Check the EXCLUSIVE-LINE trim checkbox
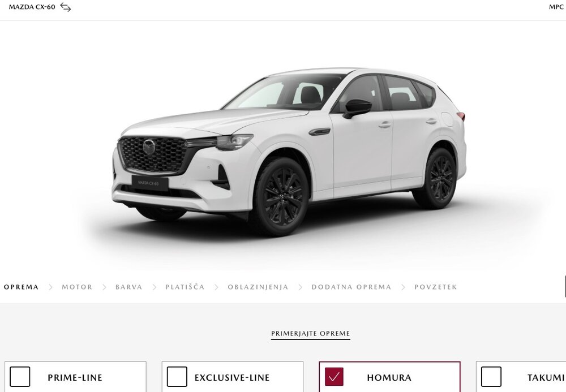Viewport: 566px width, 392px height. tap(177, 377)
